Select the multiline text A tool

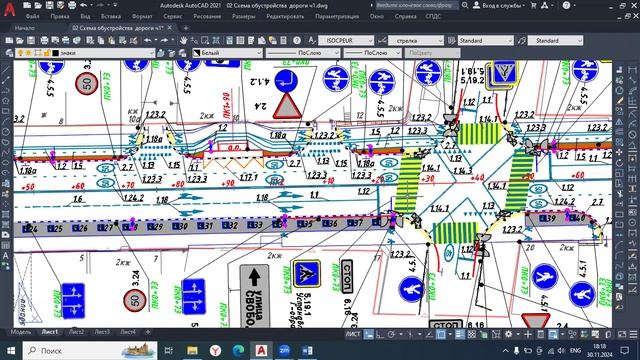click(x=6, y=256)
